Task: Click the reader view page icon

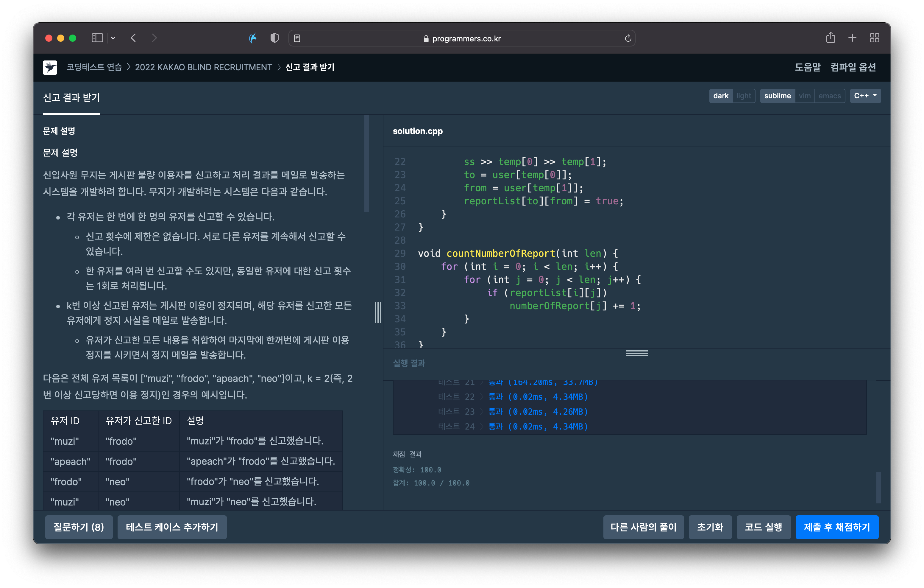Action: pos(297,38)
